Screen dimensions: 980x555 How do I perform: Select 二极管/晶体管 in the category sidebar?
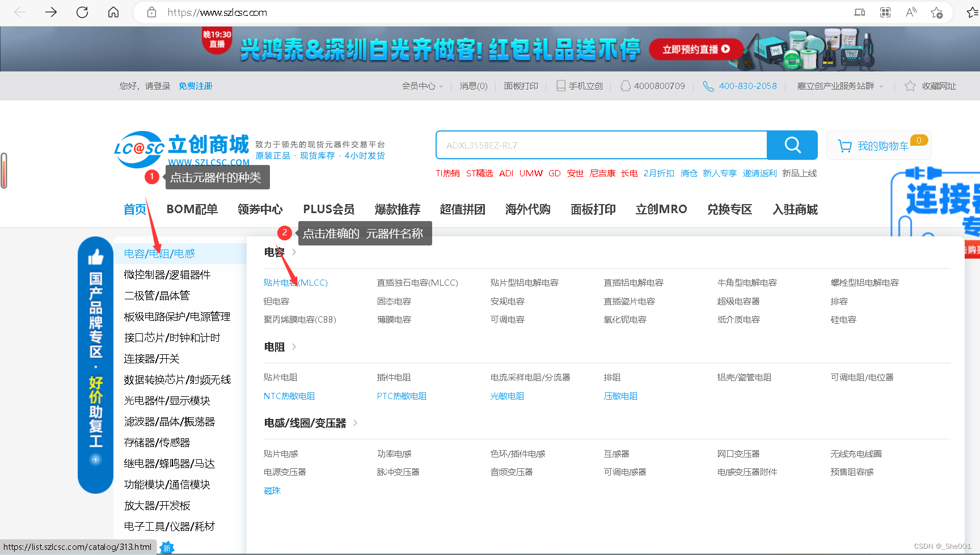(x=157, y=295)
